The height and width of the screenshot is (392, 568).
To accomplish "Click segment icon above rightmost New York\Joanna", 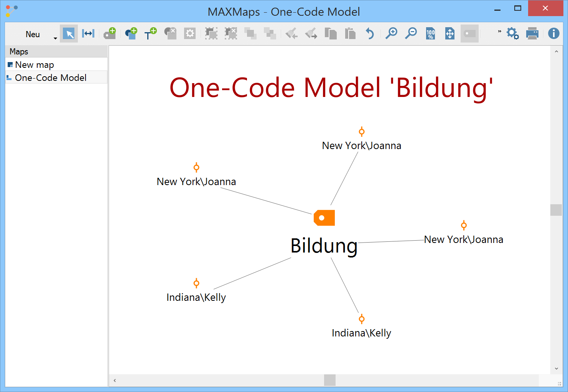I will pos(464,225).
